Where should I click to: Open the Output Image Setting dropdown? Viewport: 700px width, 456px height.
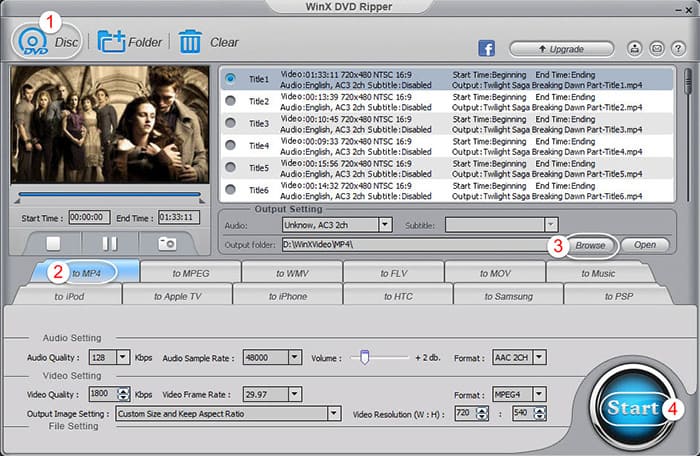pyautogui.click(x=334, y=414)
